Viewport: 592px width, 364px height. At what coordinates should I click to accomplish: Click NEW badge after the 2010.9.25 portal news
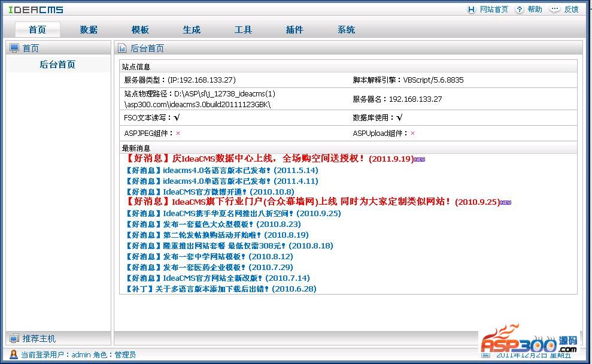(506, 203)
